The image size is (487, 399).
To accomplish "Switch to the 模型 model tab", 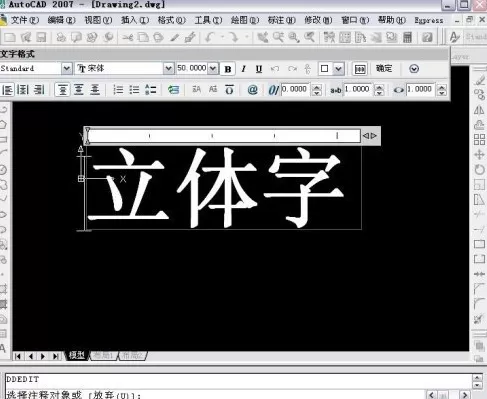I will tap(77, 355).
